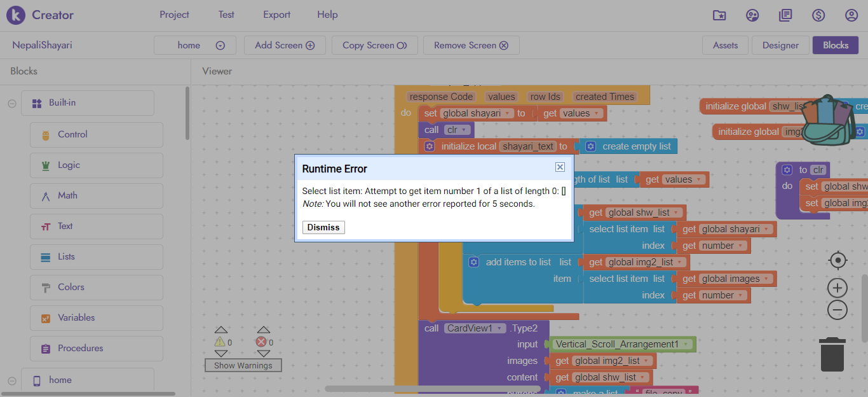Open the global shayari variable dropdown in set block
The height and width of the screenshot is (397, 868).
click(x=477, y=113)
